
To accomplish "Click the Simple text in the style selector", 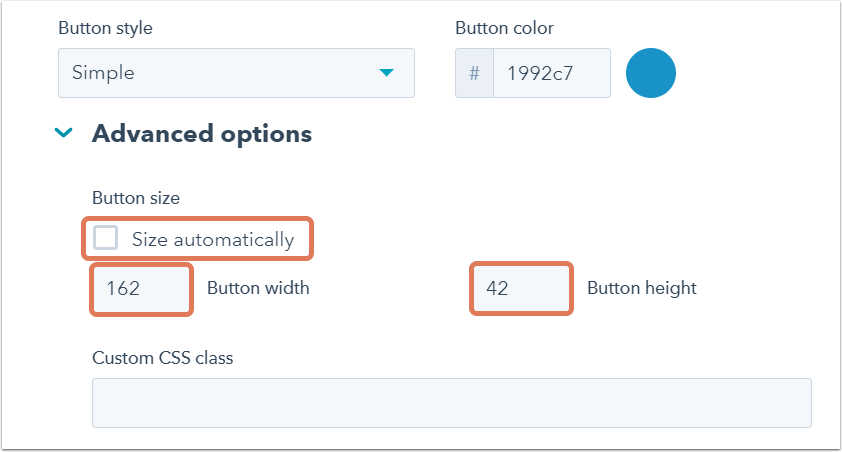I will click(x=103, y=73).
